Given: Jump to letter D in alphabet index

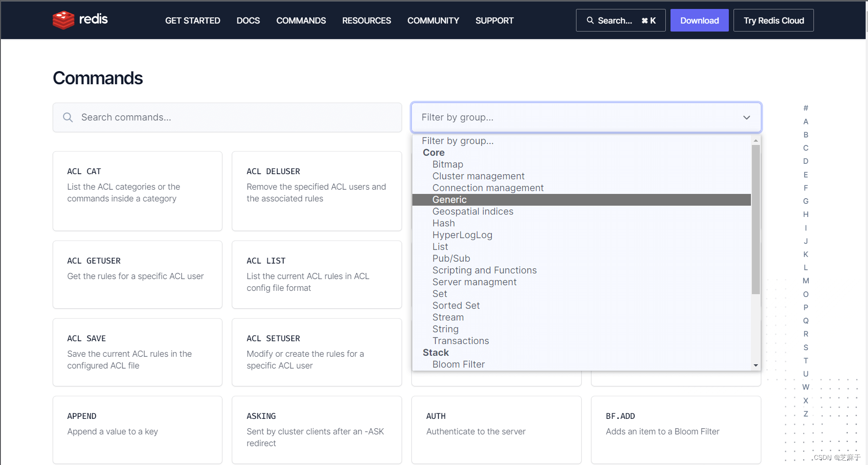Looking at the screenshot, I should (806, 161).
